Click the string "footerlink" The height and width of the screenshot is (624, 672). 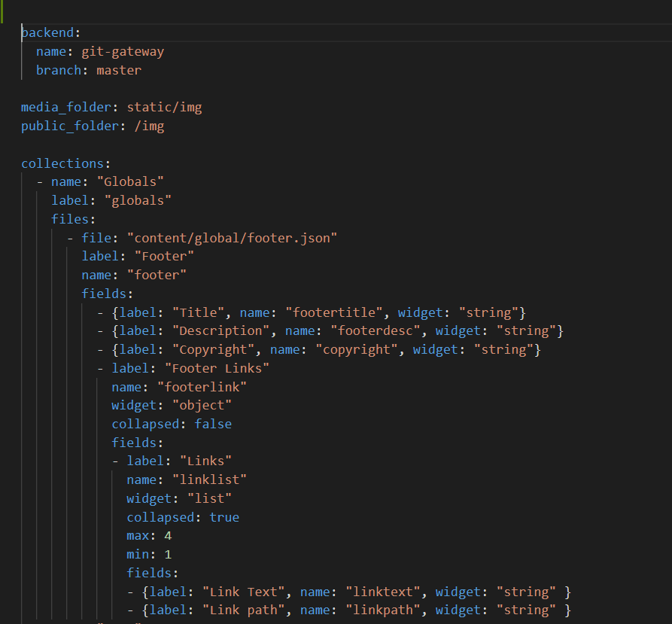[202, 387]
